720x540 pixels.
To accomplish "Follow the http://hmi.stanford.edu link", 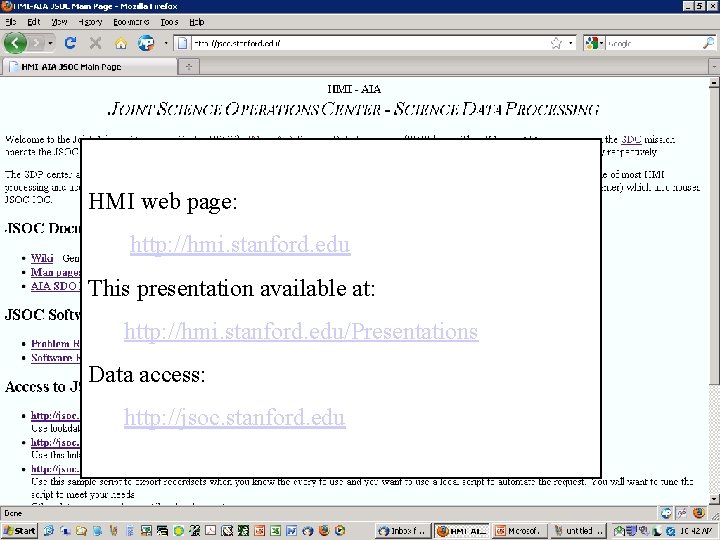I will pyautogui.click(x=240, y=244).
